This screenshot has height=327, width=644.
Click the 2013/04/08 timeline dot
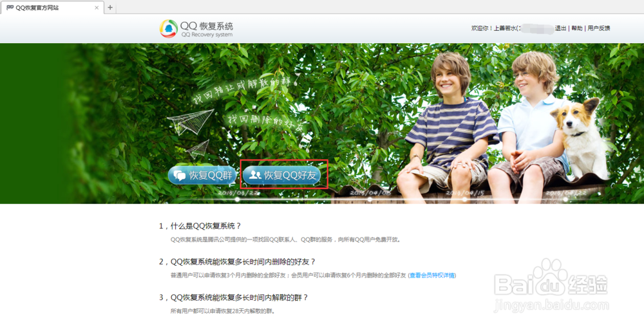[x=370, y=200]
